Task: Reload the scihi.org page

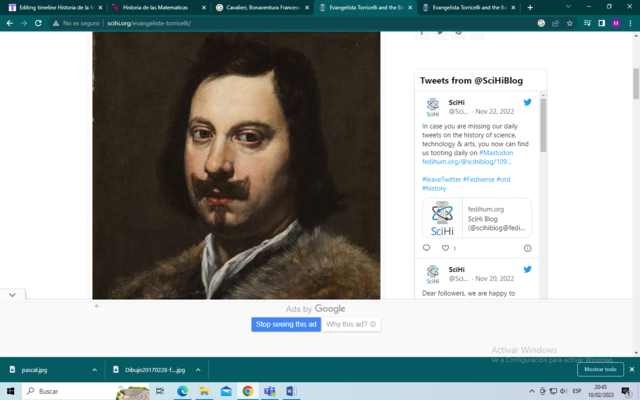Action: click(38, 23)
